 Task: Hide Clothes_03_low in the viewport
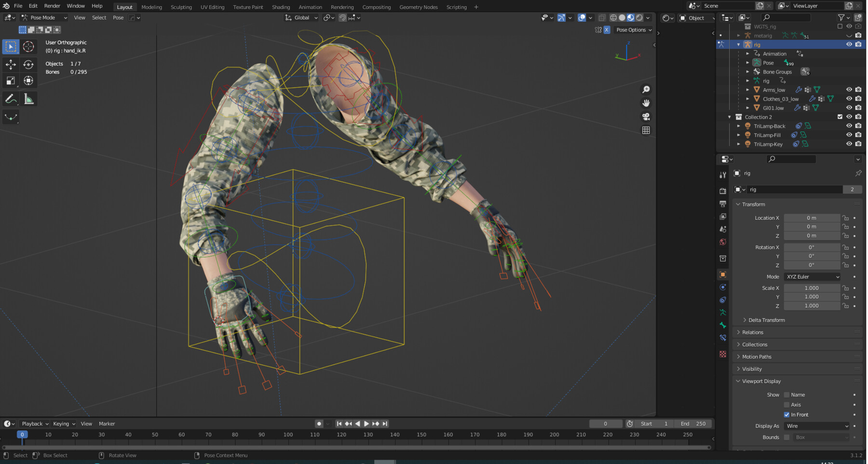tap(849, 99)
